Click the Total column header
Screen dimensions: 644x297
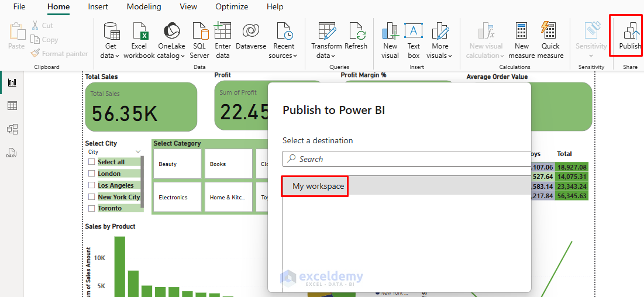coord(564,154)
